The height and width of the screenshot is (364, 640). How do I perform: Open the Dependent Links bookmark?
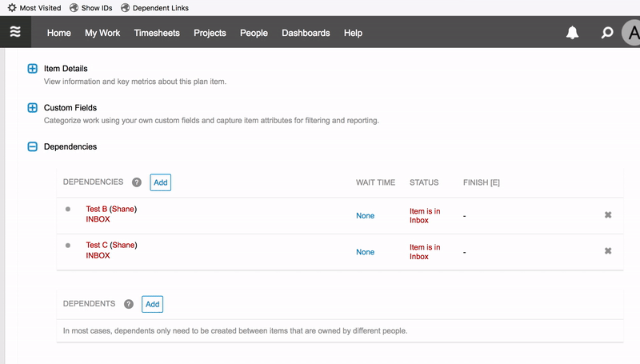154,8
